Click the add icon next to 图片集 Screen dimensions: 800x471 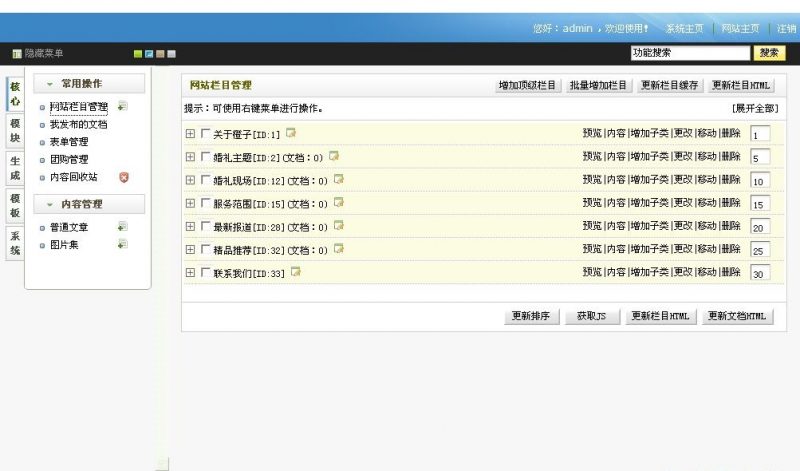pyautogui.click(x=122, y=244)
